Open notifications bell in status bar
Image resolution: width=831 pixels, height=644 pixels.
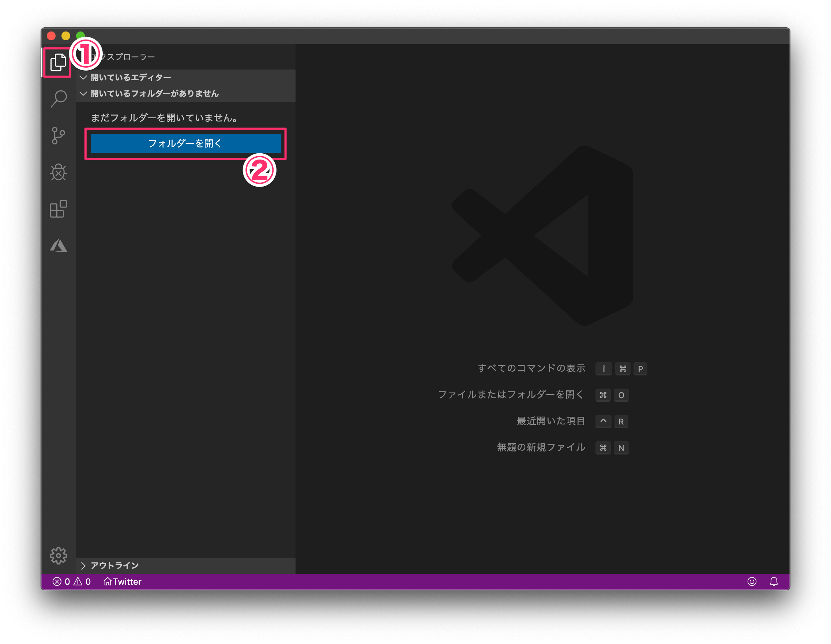[x=774, y=581]
